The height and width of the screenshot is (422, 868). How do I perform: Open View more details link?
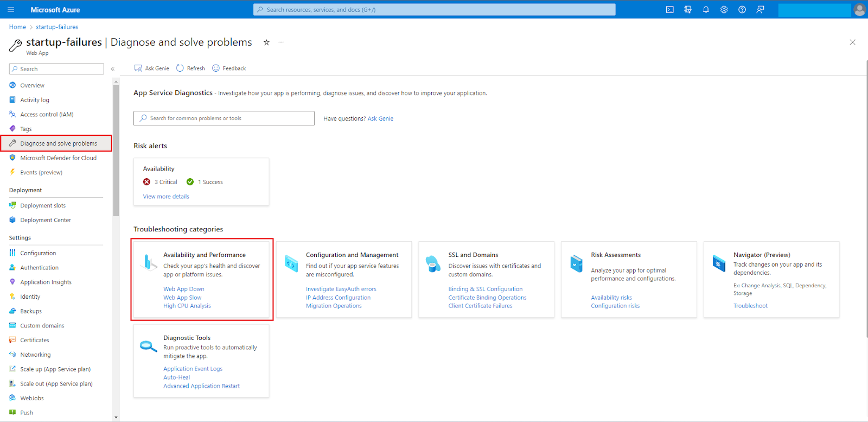click(166, 197)
